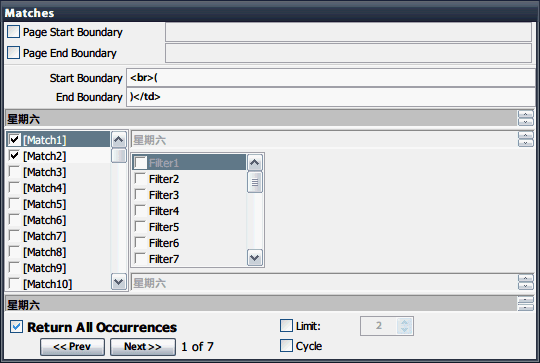
Task: Click the match list scrollbar thumb
Action: [119, 155]
